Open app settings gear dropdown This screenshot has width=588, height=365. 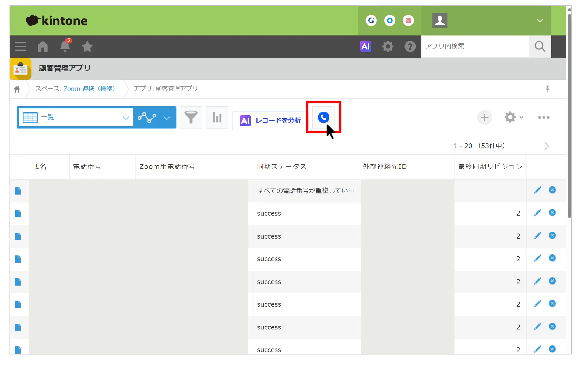(x=513, y=117)
